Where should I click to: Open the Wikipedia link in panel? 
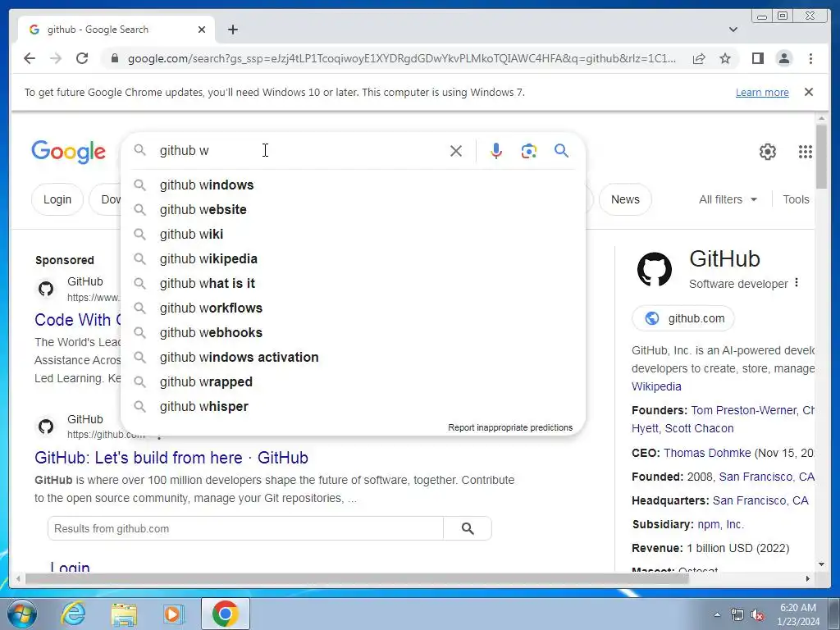[x=656, y=386]
